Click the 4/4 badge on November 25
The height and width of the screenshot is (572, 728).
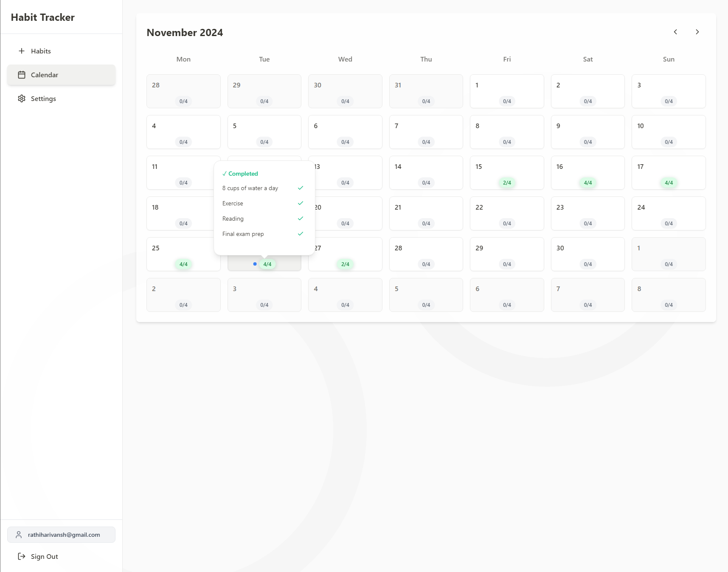[183, 264]
